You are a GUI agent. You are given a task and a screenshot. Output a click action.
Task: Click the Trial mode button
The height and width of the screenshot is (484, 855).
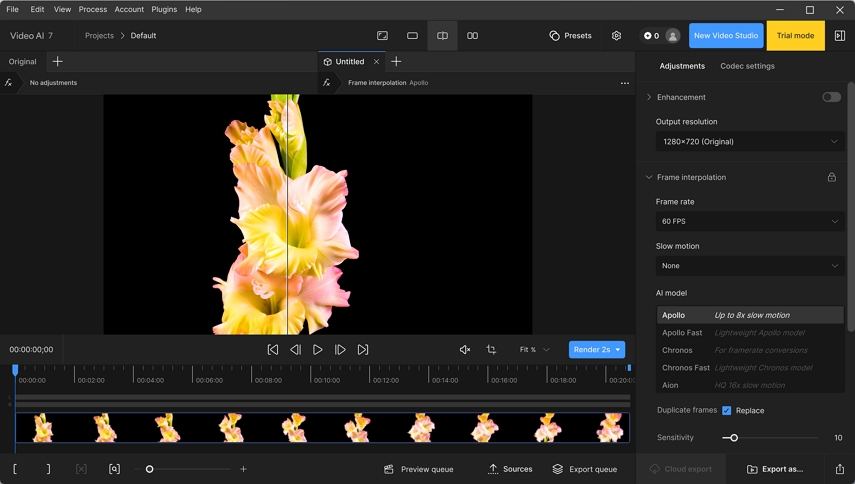[x=796, y=35]
